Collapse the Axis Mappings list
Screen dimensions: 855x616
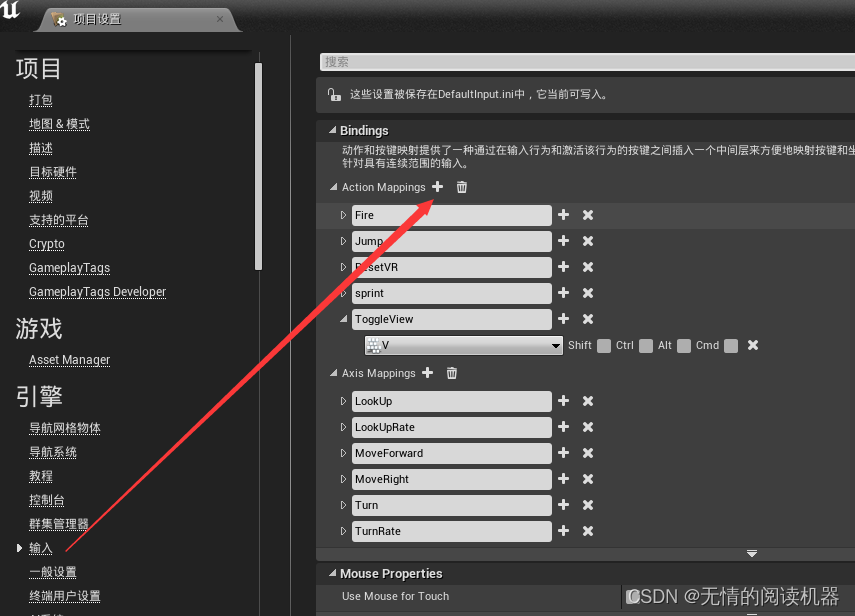(x=333, y=373)
